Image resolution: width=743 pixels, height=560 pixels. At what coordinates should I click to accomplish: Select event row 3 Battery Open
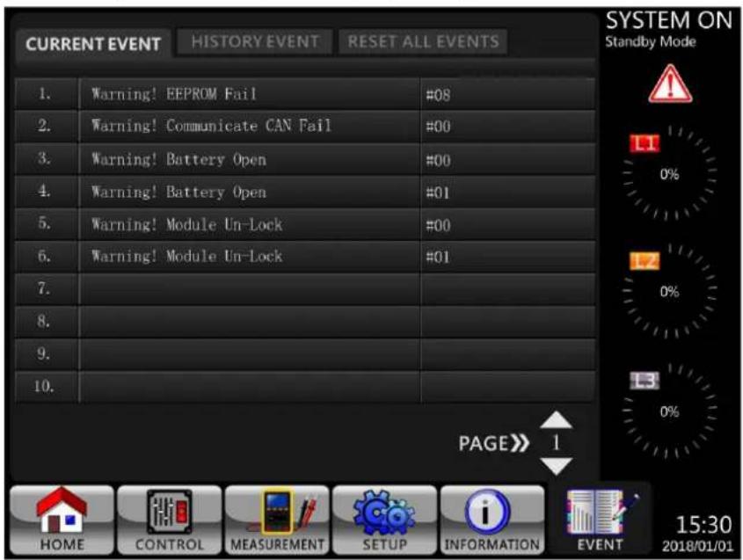pyautogui.click(x=305, y=159)
